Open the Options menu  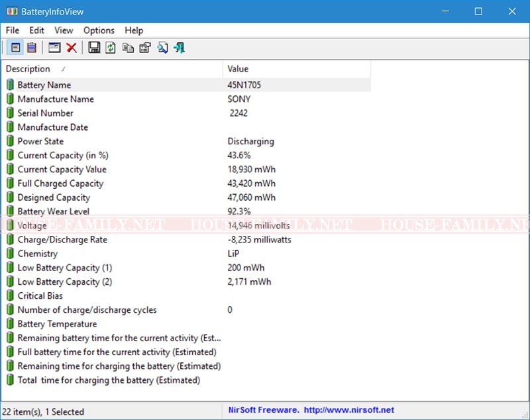click(99, 30)
